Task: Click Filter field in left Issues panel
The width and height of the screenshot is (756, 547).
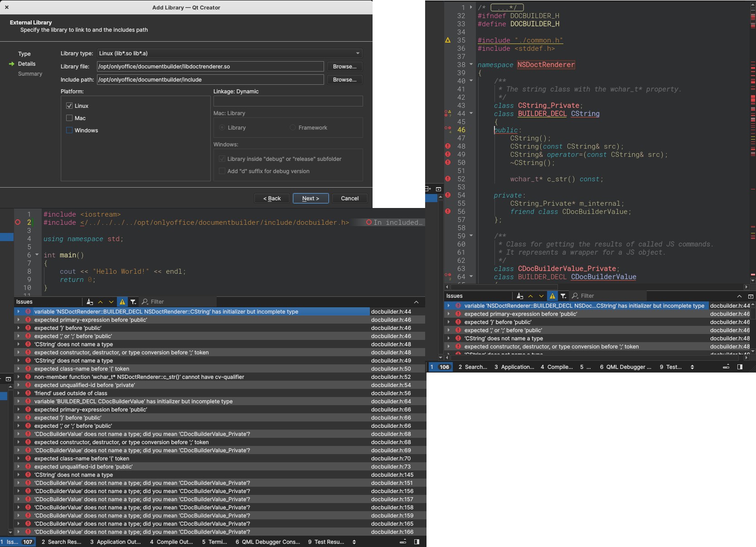Action: tap(178, 302)
